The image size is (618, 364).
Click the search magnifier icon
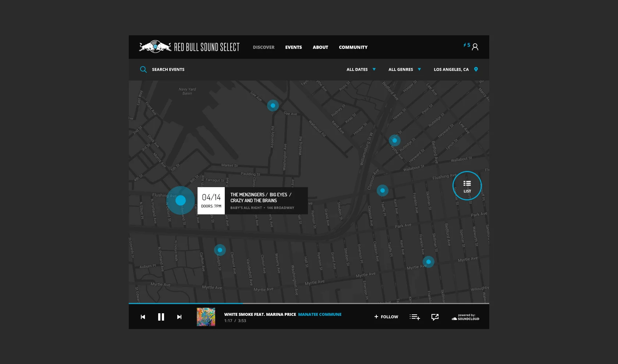(143, 69)
